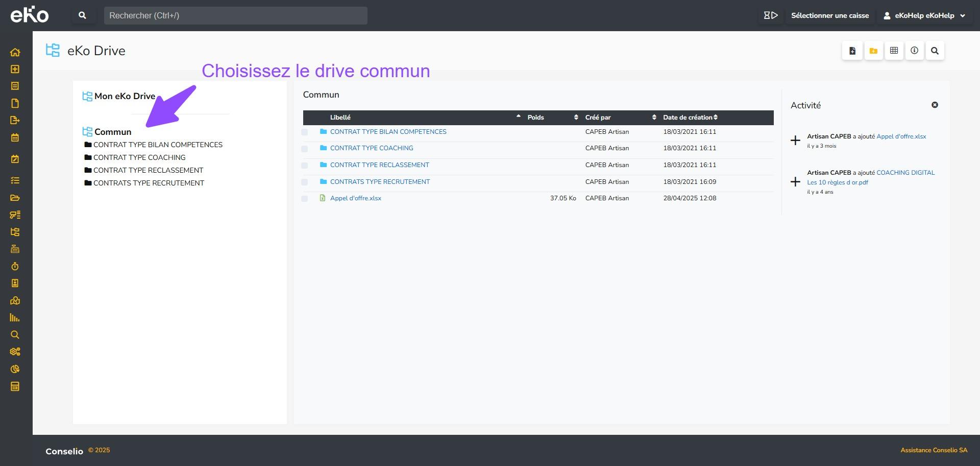Click the hourglass play icon in the top bar
The height and width of the screenshot is (466, 980).
click(770, 15)
